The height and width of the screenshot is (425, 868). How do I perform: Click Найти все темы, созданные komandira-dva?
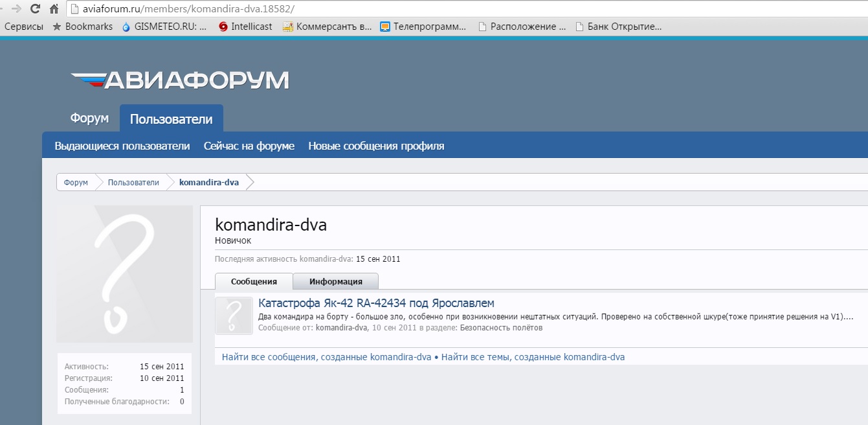tap(533, 357)
